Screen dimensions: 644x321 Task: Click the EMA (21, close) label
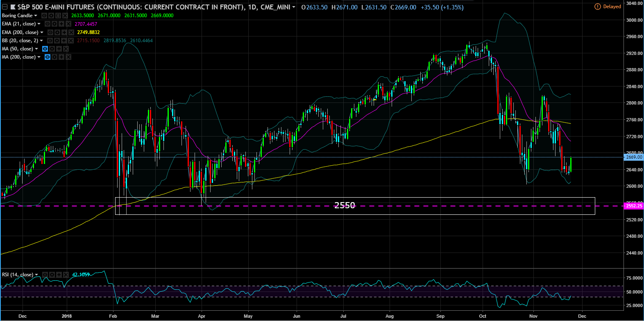[x=18, y=24]
